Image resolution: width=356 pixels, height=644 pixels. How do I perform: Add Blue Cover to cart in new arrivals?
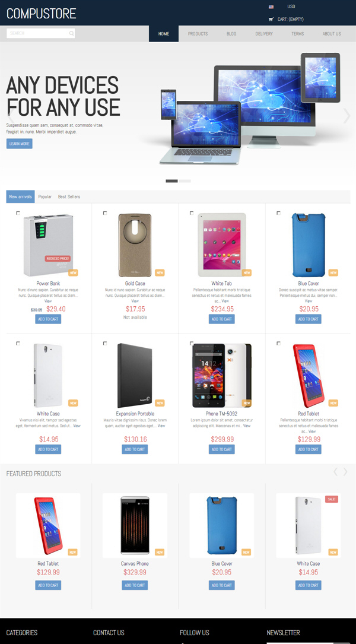coord(309,319)
